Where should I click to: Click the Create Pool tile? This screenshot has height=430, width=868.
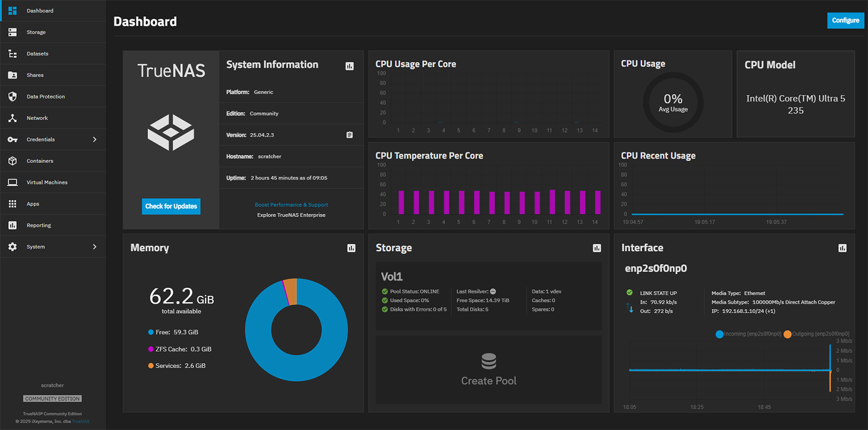(x=488, y=370)
